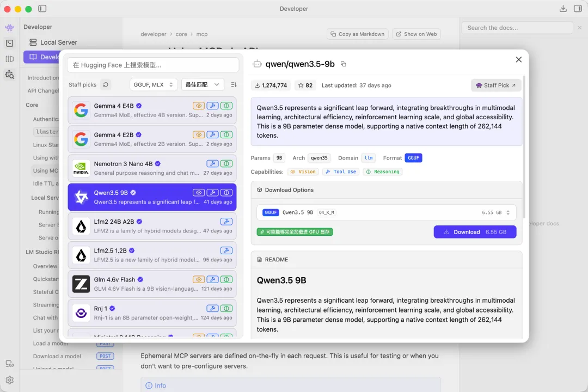588x392 pixels.
Task: Click the README section header
Action: coord(386,260)
